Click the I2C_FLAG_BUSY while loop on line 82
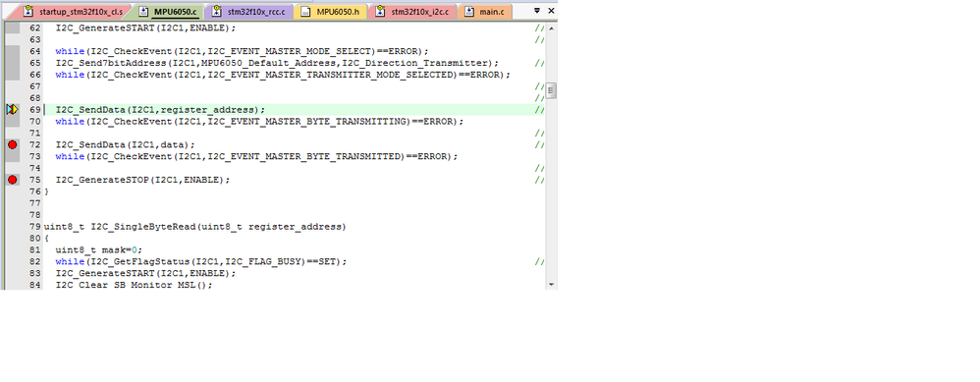Viewport: 980px width, 382px height. pos(201,261)
